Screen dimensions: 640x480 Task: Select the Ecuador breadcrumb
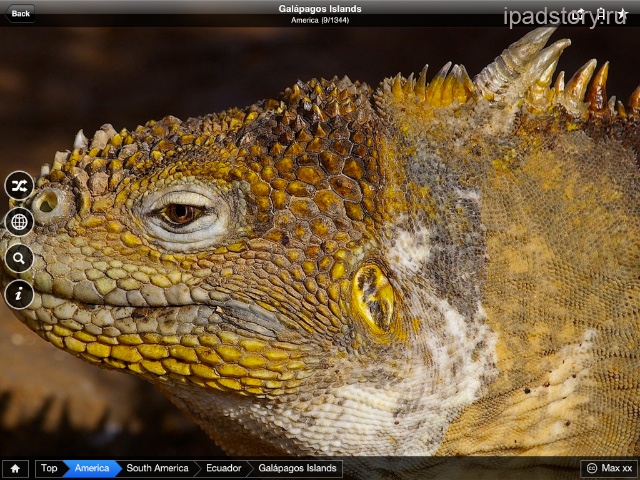pyautogui.click(x=224, y=468)
